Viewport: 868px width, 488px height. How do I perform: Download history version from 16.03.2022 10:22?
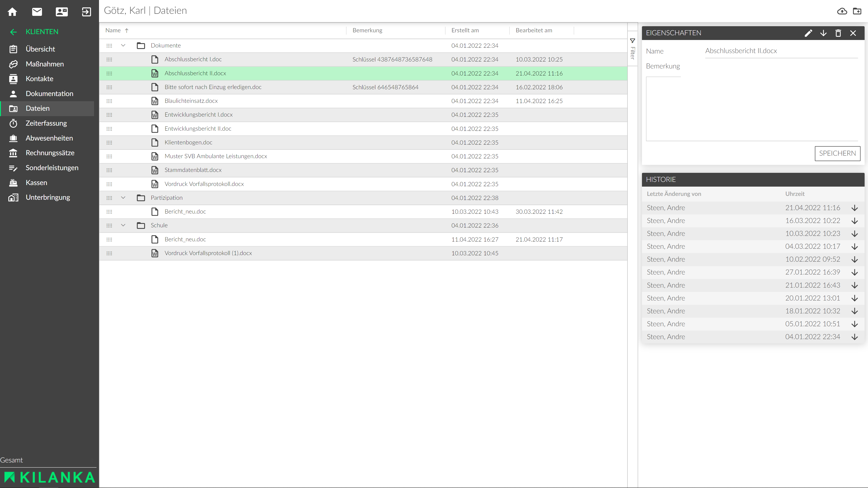click(x=854, y=221)
